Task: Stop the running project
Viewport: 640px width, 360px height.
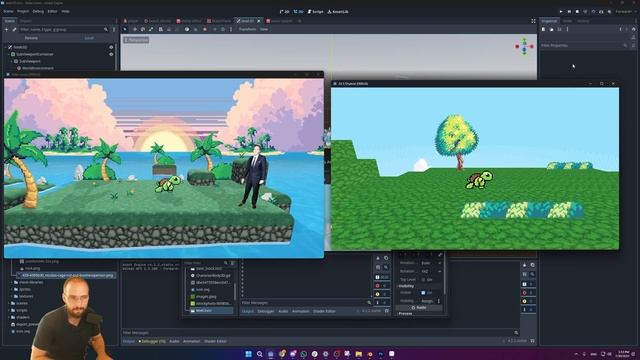Action: point(577,12)
